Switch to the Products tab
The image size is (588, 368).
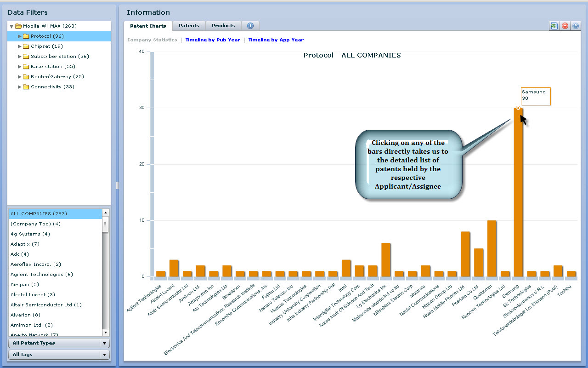[x=223, y=26]
